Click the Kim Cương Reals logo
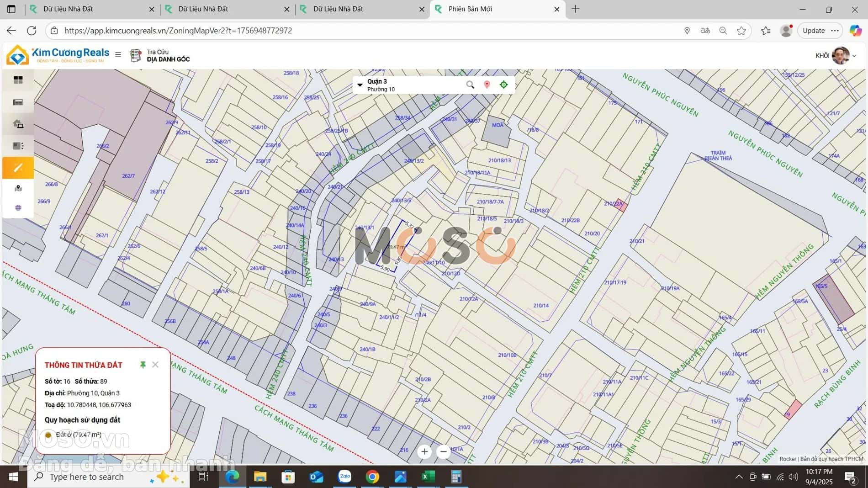This screenshot has width=868, height=488. (x=58, y=55)
